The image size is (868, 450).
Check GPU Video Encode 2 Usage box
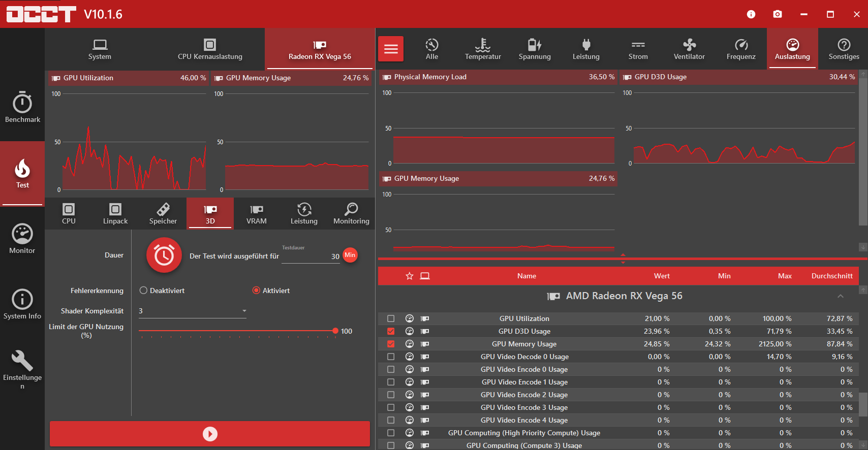391,395
